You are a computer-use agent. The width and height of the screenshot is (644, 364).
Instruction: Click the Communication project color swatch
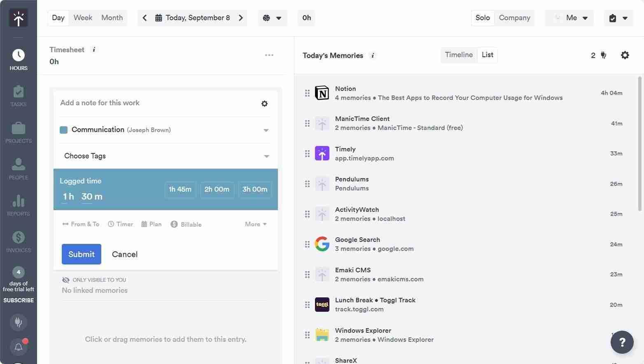pos(63,130)
